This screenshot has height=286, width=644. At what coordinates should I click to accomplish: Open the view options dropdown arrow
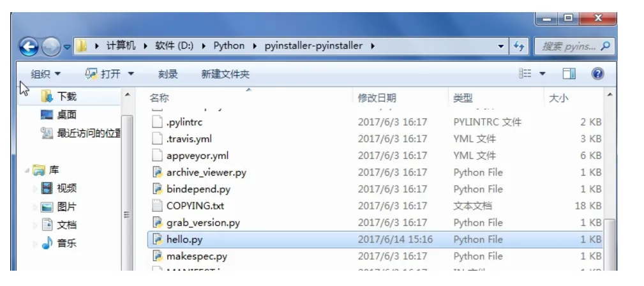(542, 74)
